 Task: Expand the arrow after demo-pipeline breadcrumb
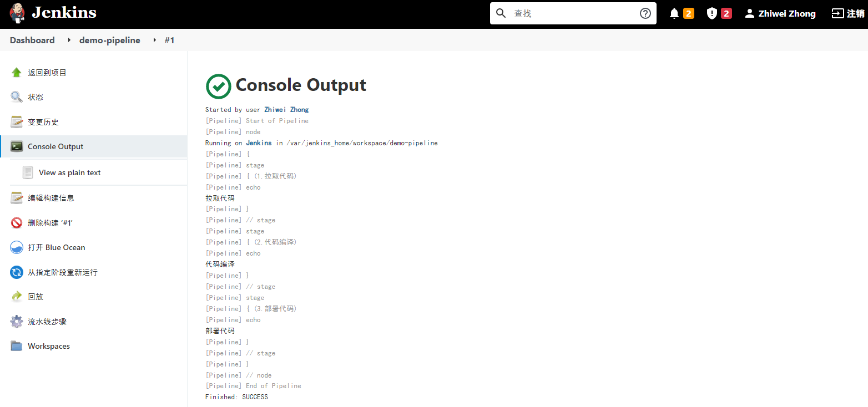[x=155, y=40]
